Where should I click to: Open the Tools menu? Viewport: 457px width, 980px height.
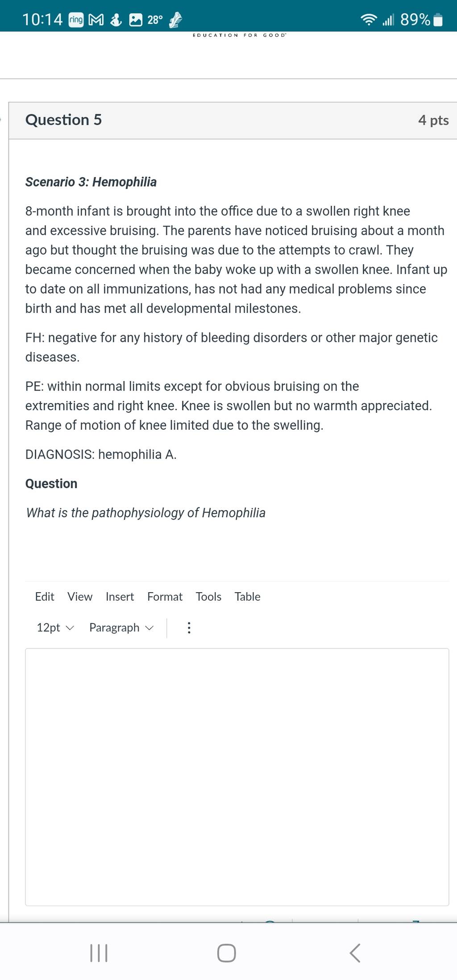[208, 597]
